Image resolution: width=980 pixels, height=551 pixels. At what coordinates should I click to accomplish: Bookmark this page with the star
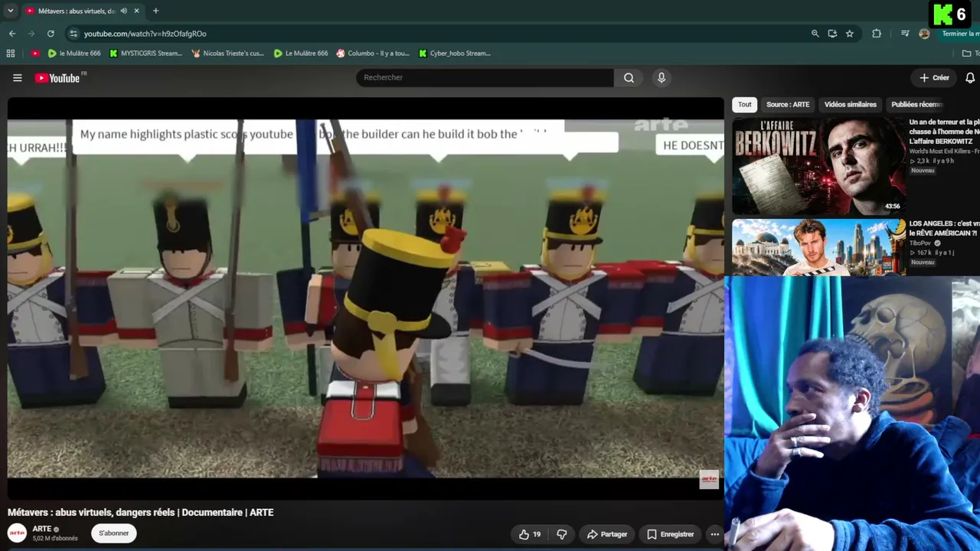point(850,34)
